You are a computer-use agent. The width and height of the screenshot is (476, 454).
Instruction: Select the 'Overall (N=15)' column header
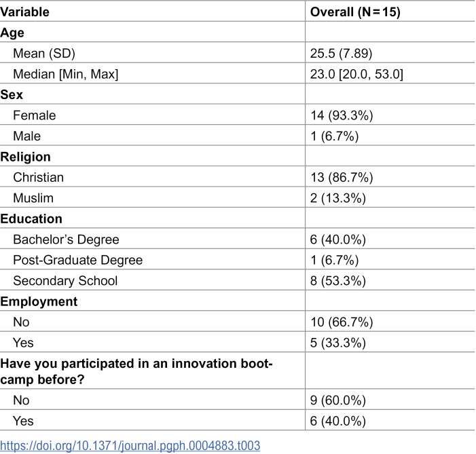tap(355, 12)
